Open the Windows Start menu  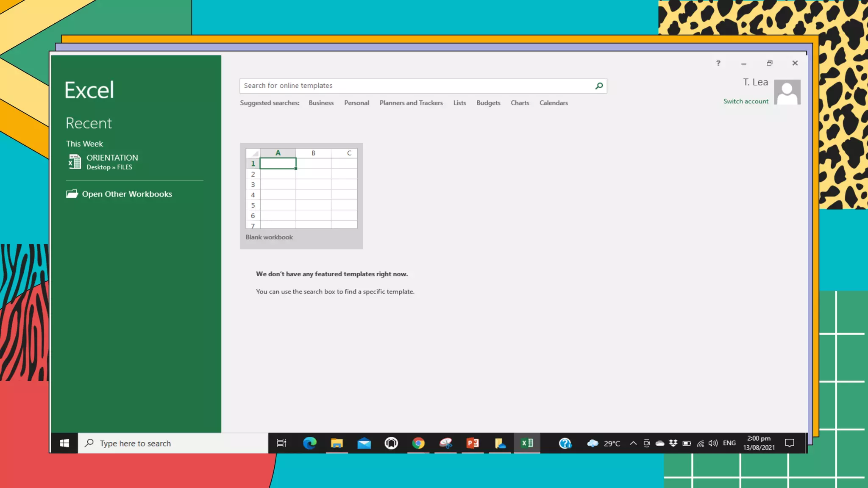pyautogui.click(x=64, y=443)
